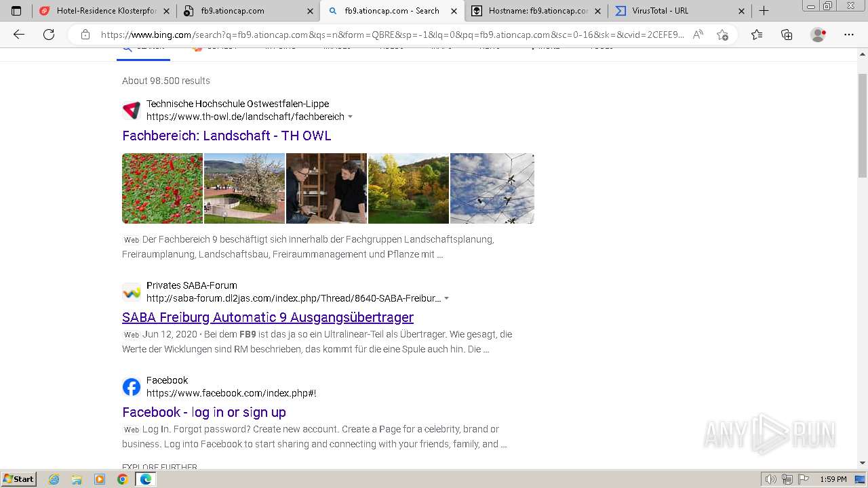
Task: Click the Bing address bar URL field
Action: 392,35
